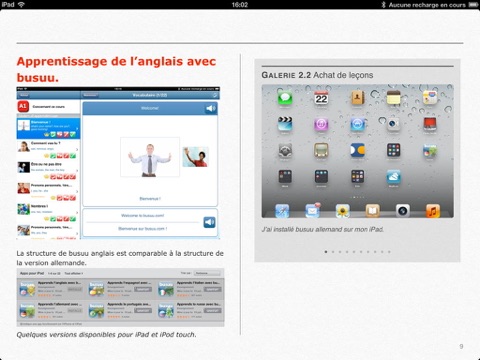Image resolution: width=480 pixels, height=360 pixels.
Task: Select the second gallery page dot
Action: coord(333,252)
